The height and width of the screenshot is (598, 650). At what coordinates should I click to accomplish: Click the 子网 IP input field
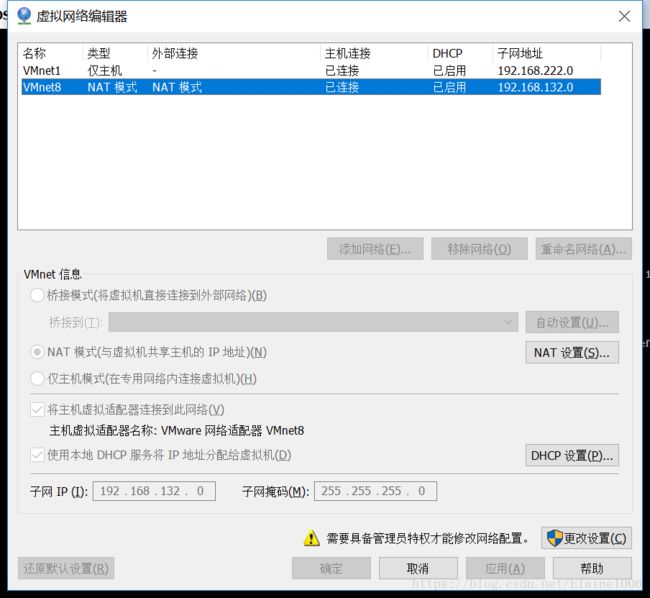click(154, 491)
